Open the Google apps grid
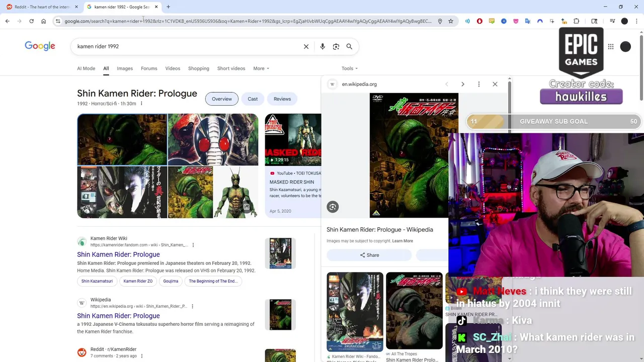 pyautogui.click(x=611, y=47)
